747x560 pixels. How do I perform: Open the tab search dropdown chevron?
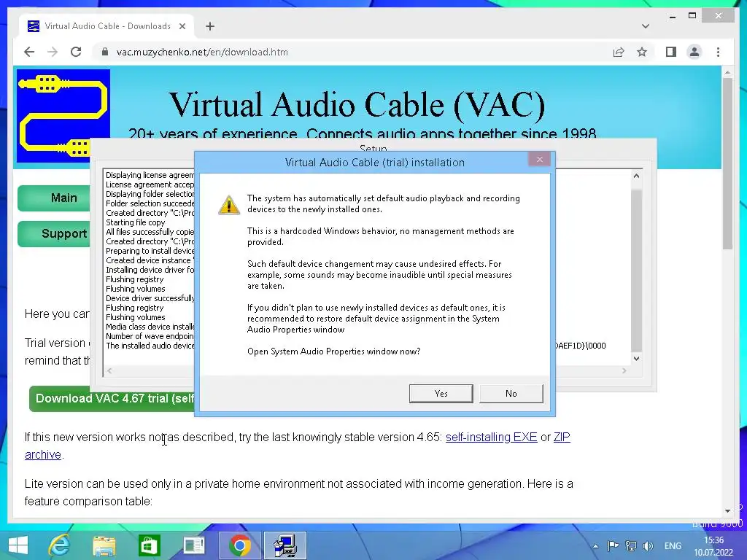[x=645, y=26]
